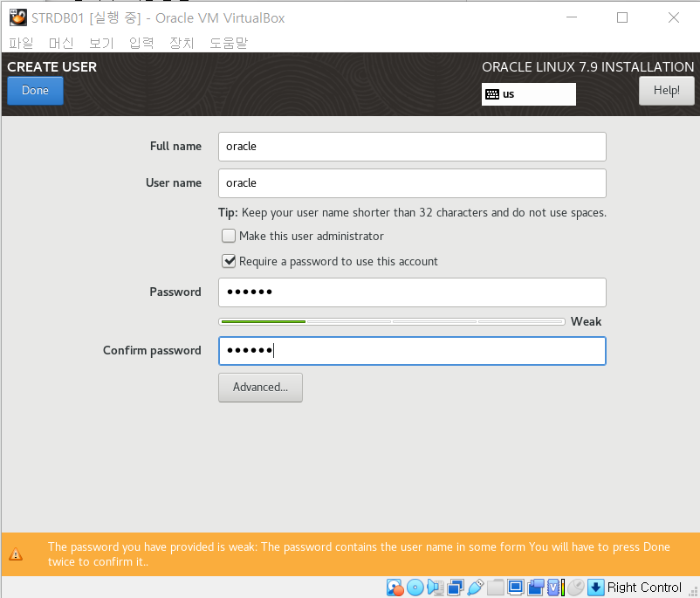700x598 pixels.
Task: Click the VirtualBox window title icon
Action: click(x=17, y=17)
